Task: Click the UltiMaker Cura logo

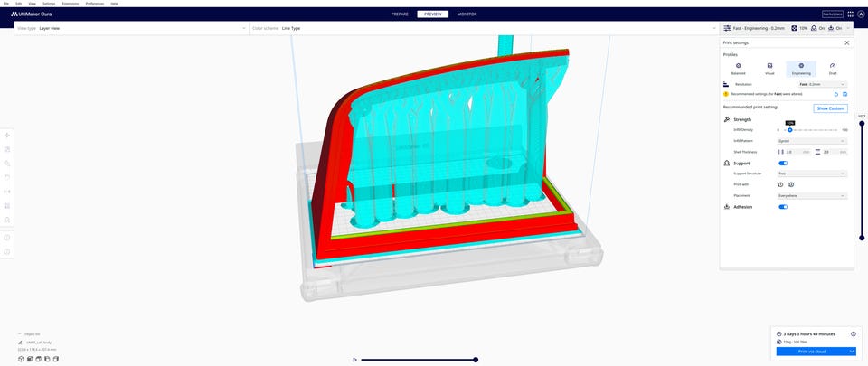Action: [31, 14]
